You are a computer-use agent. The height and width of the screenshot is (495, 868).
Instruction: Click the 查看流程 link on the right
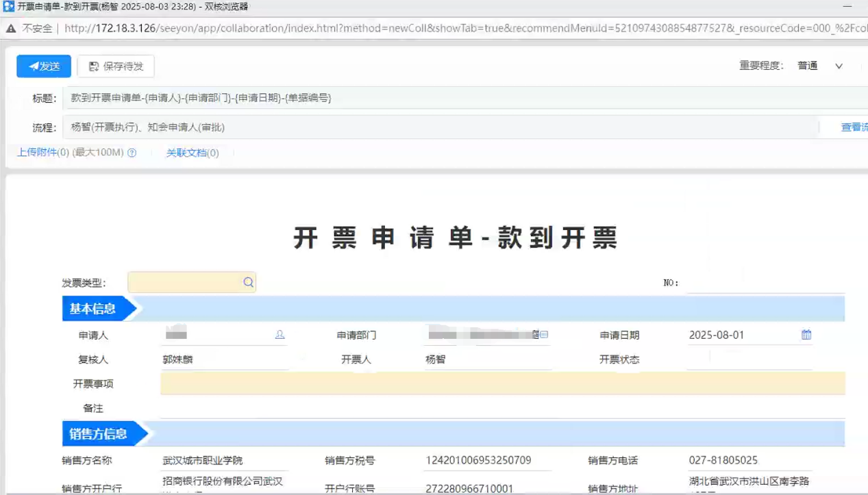[x=854, y=127]
